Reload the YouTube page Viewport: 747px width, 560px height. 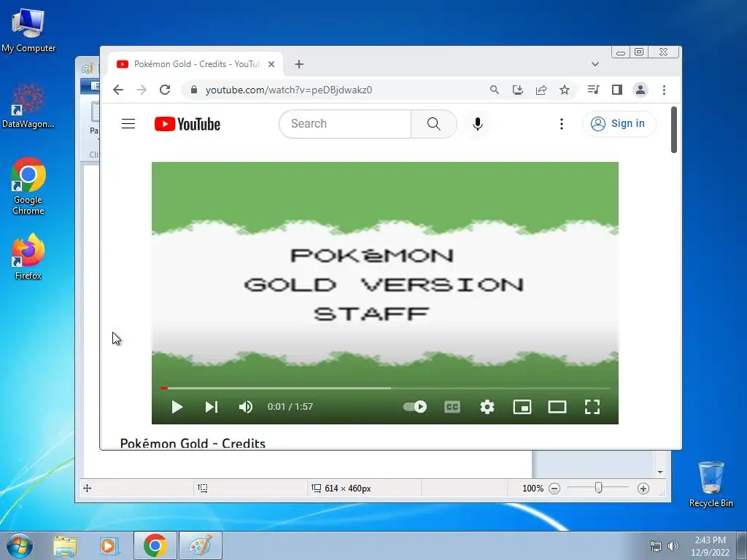pyautogui.click(x=165, y=90)
